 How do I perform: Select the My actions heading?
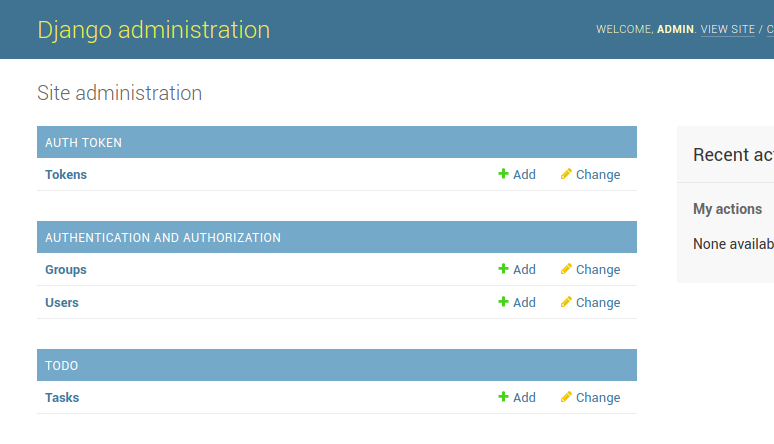click(728, 209)
